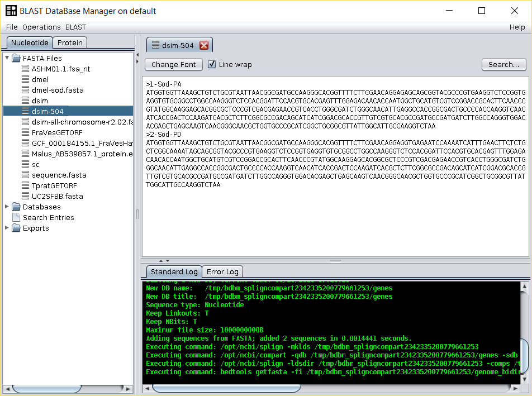This screenshot has height=396, width=532.
Task: Expand the Exports tree node
Action: point(7,228)
